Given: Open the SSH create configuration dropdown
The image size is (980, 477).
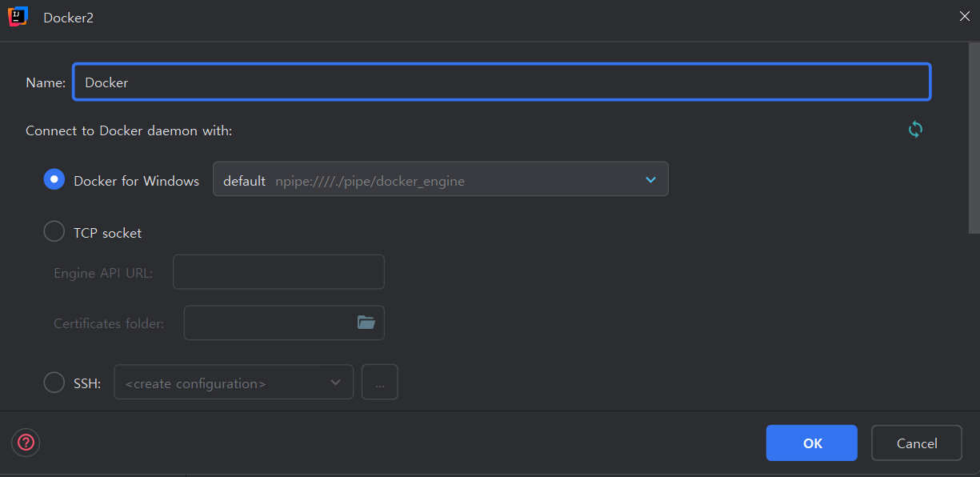Looking at the screenshot, I should pyautogui.click(x=233, y=382).
